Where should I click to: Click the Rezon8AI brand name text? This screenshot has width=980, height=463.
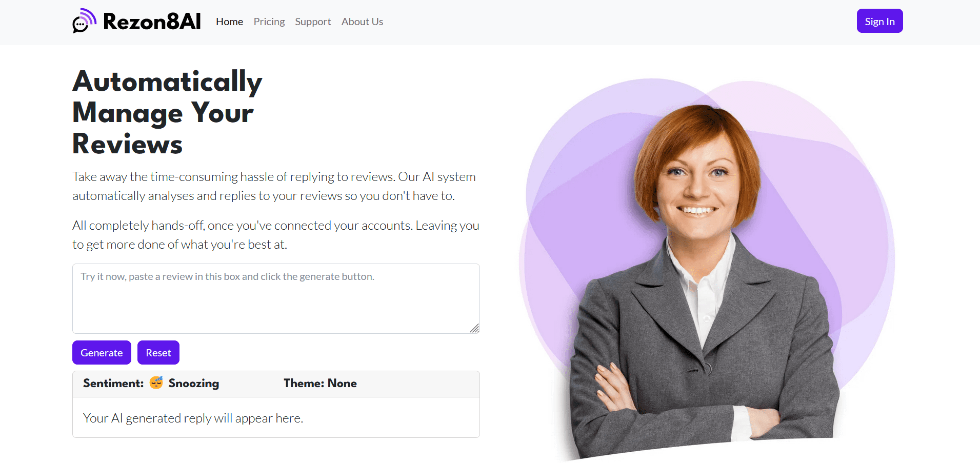(x=152, y=22)
